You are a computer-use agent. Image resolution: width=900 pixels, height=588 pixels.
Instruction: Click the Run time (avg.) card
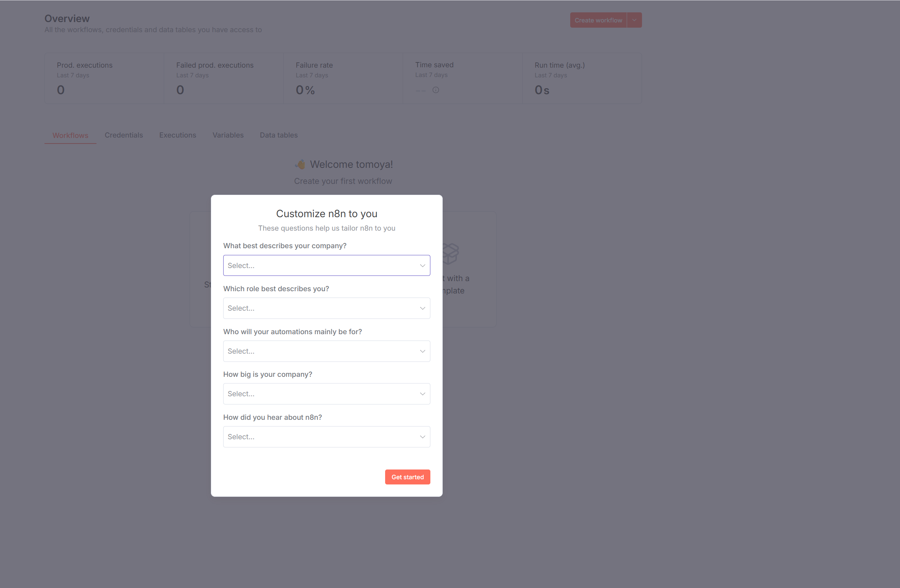click(x=581, y=78)
